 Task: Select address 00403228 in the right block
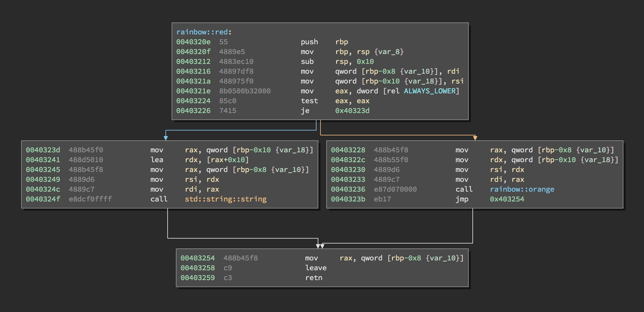point(348,150)
